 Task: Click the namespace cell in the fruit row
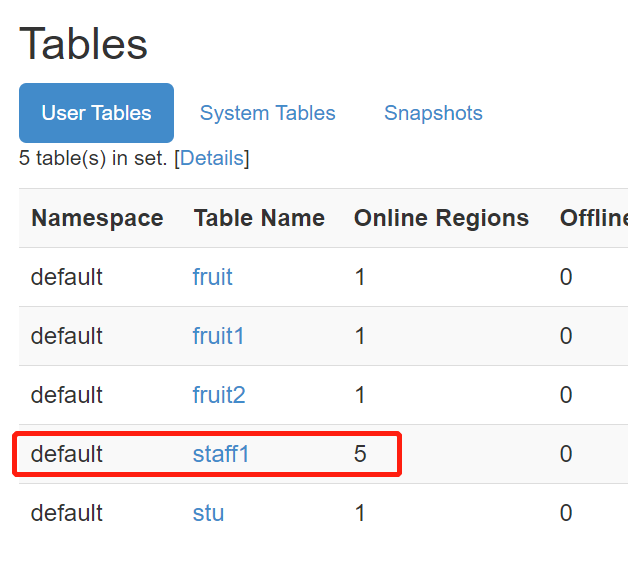click(66, 277)
